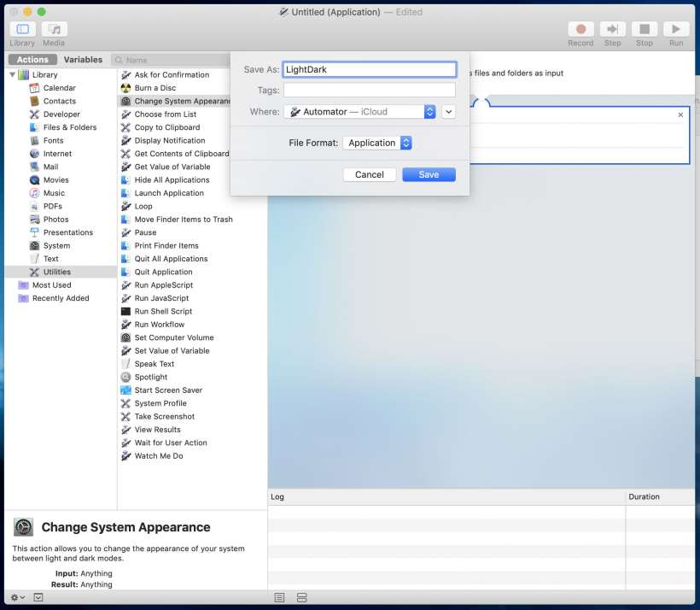Cancel the save dialog
This screenshot has width=700, height=610.
click(x=369, y=175)
